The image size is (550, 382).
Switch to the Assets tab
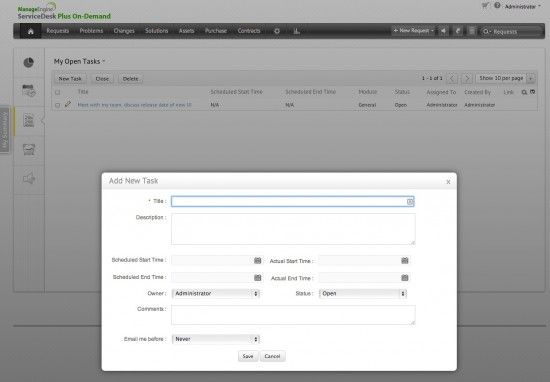coord(186,31)
